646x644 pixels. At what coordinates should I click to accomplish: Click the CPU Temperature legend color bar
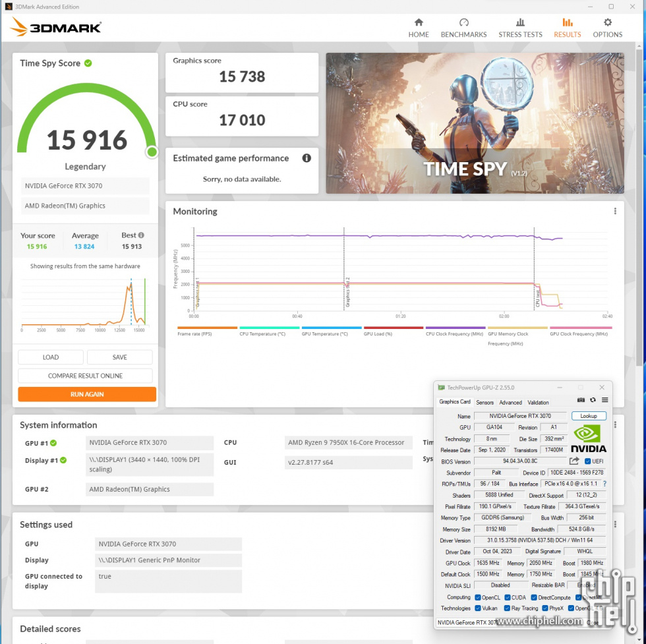[x=270, y=328]
